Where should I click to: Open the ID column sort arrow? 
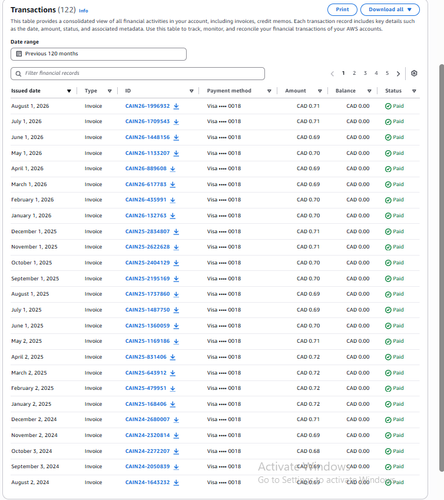pyautogui.click(x=191, y=91)
